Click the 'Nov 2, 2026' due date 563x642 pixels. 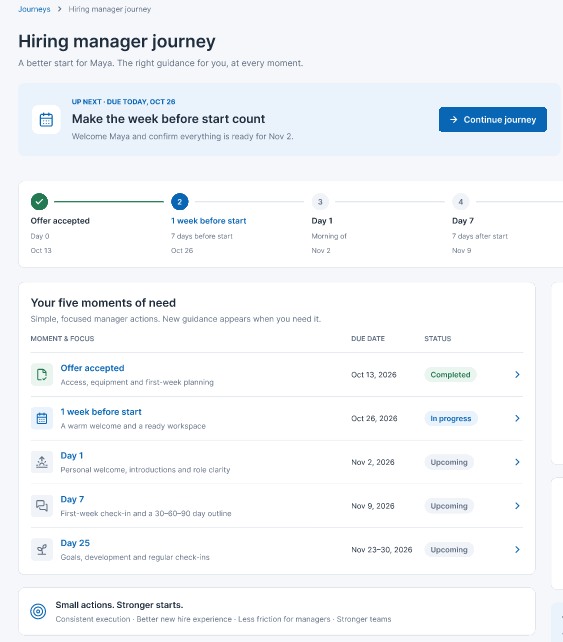coord(373,462)
